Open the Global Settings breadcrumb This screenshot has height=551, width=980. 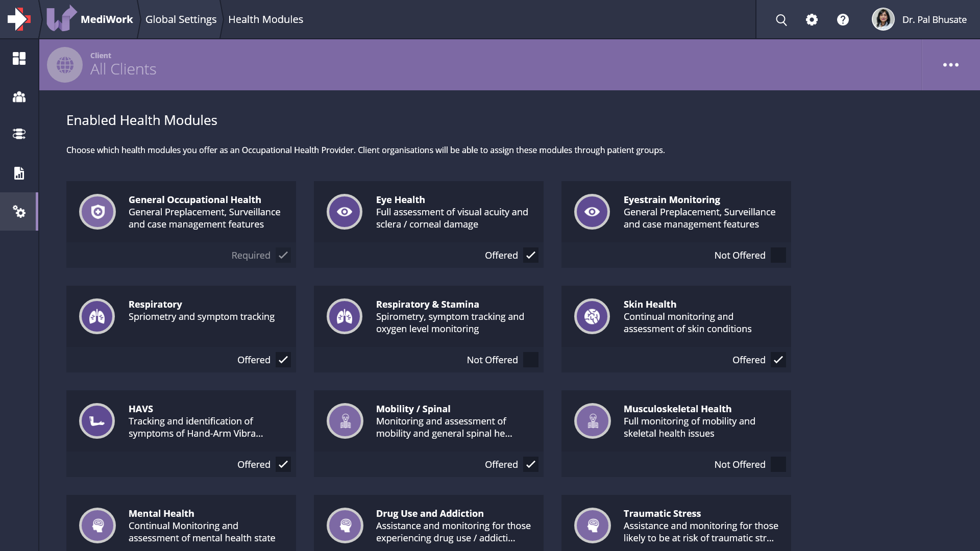point(181,19)
